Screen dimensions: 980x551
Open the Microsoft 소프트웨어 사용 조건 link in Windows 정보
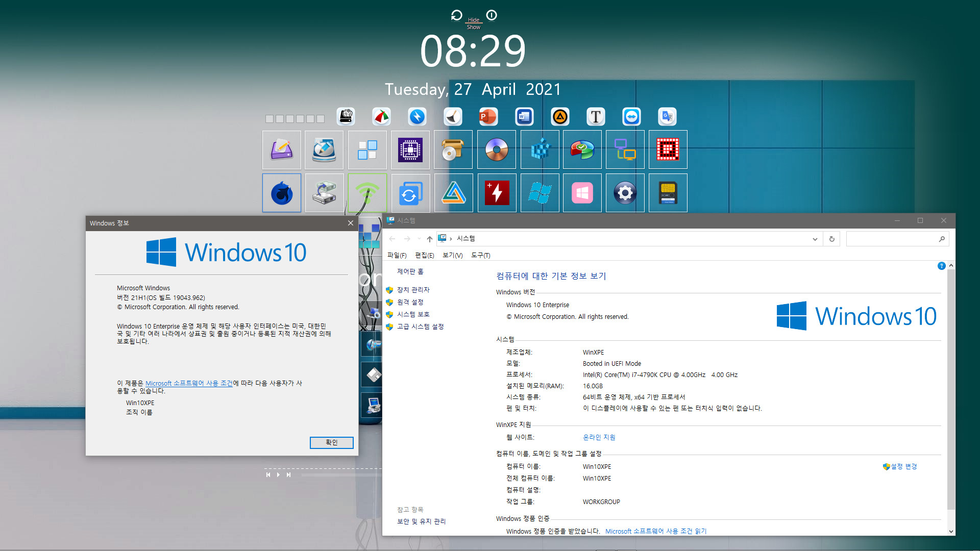[x=189, y=383]
